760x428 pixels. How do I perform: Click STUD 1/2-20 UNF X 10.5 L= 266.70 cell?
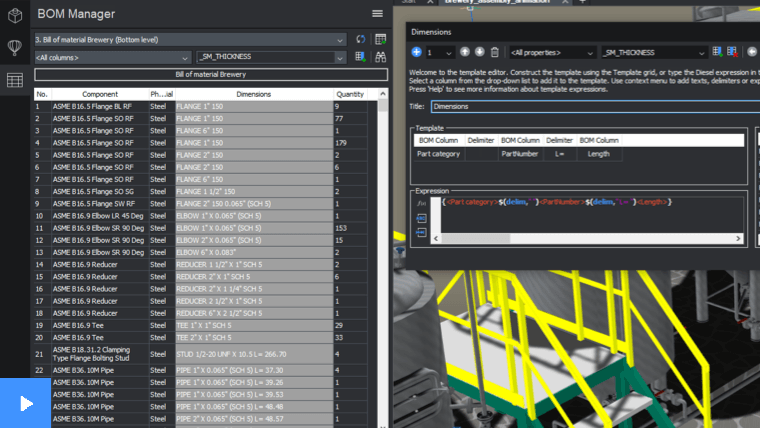tap(253, 354)
